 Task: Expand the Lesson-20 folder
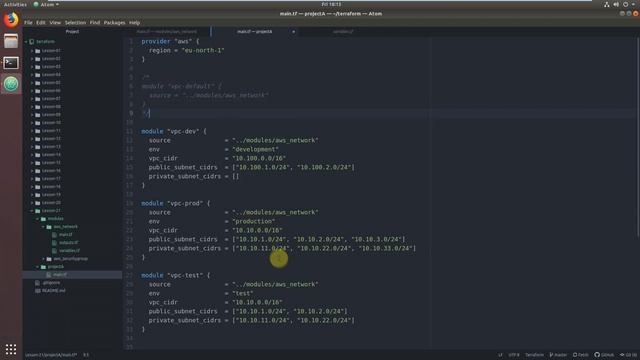pos(32,203)
